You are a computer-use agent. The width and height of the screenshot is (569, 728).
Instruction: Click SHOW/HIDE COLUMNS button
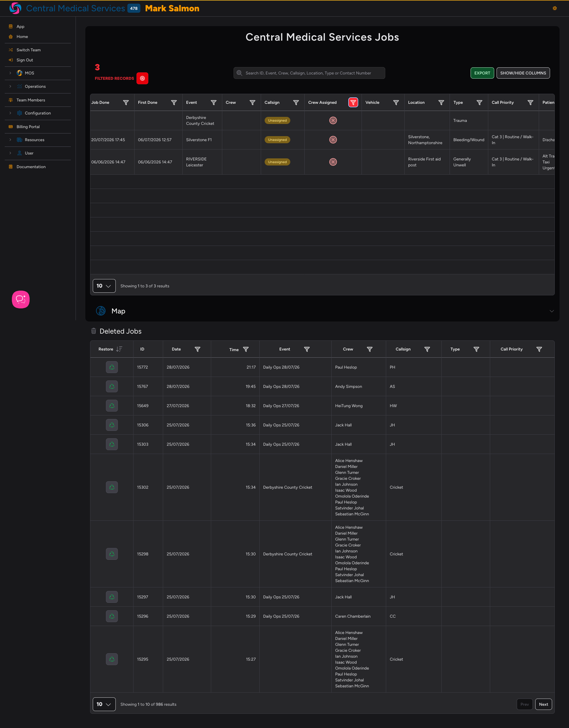(523, 73)
